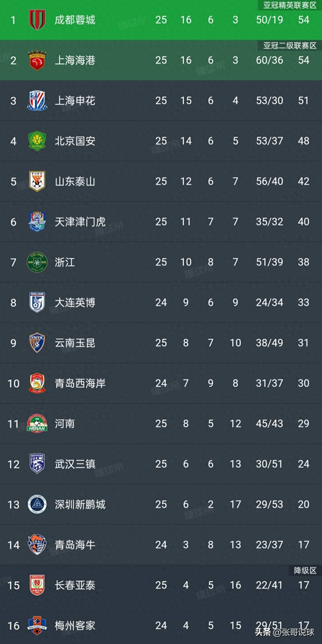Click the 云南玉昆 shield icon
Screen dimensions: 322x644
[37, 343]
